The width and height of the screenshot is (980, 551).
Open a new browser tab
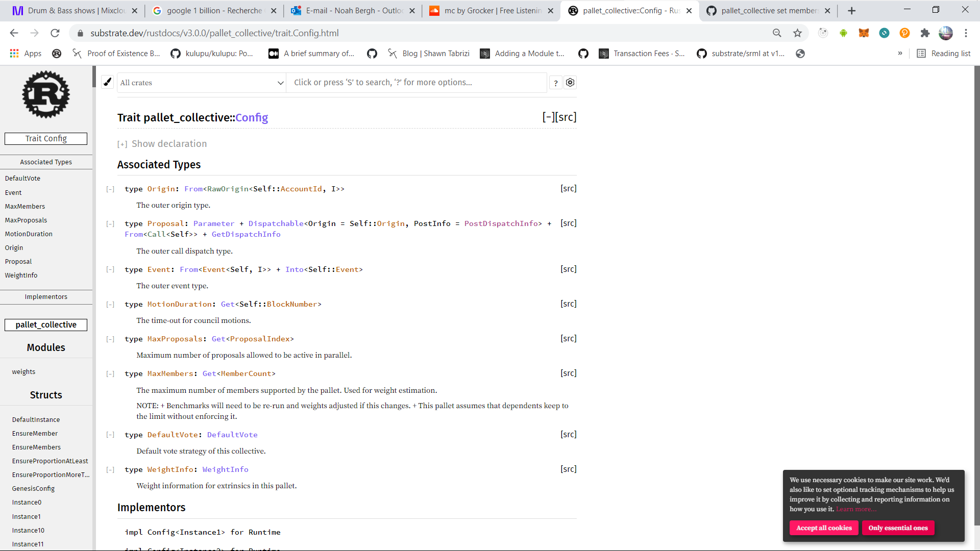[x=851, y=11]
